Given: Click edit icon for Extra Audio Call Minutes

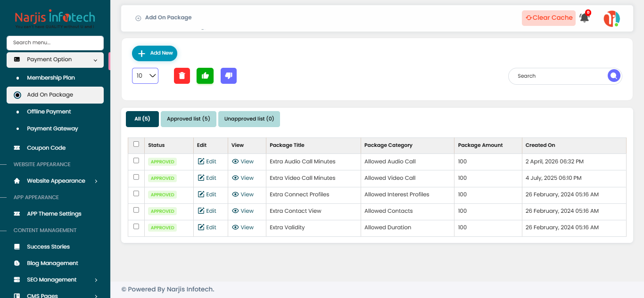Looking at the screenshot, I should 201,161.
